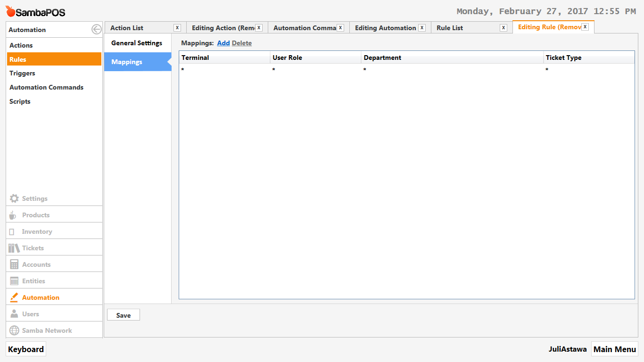The width and height of the screenshot is (644, 362).
Task: Click the Delete mapping link
Action: pyautogui.click(x=242, y=43)
